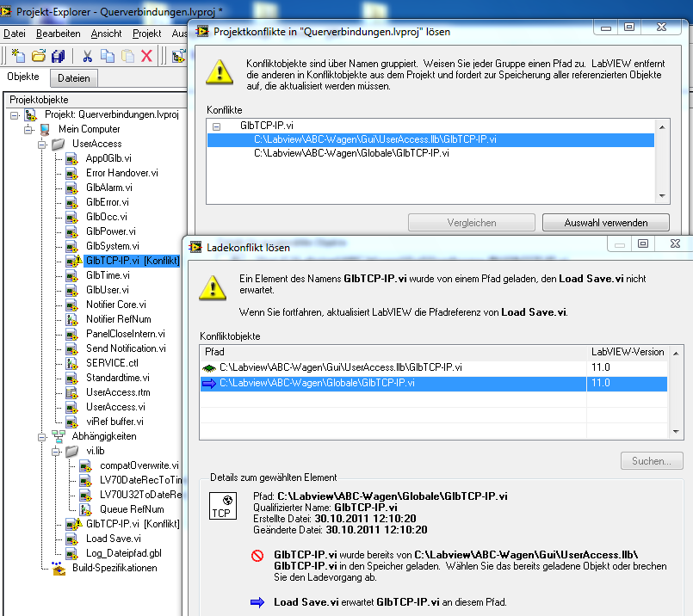The image size is (693, 616).
Task: Click the Copy toolbar icon
Action: tap(108, 56)
